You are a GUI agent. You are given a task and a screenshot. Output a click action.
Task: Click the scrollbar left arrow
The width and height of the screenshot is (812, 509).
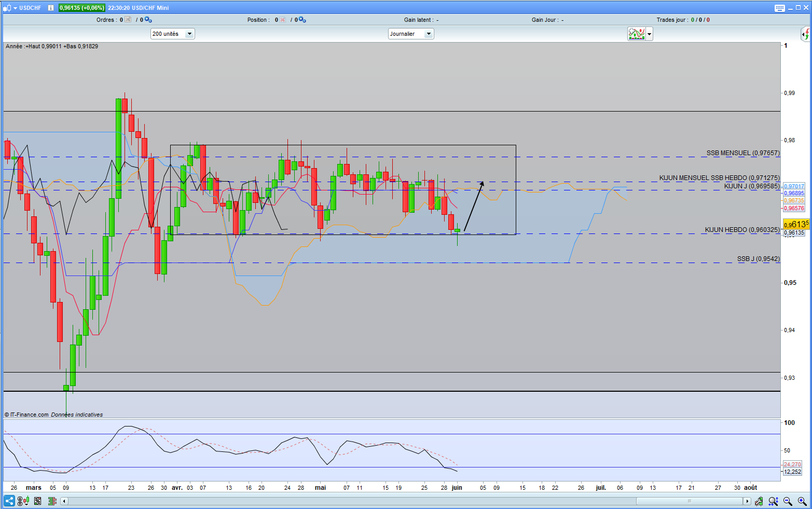(64, 501)
